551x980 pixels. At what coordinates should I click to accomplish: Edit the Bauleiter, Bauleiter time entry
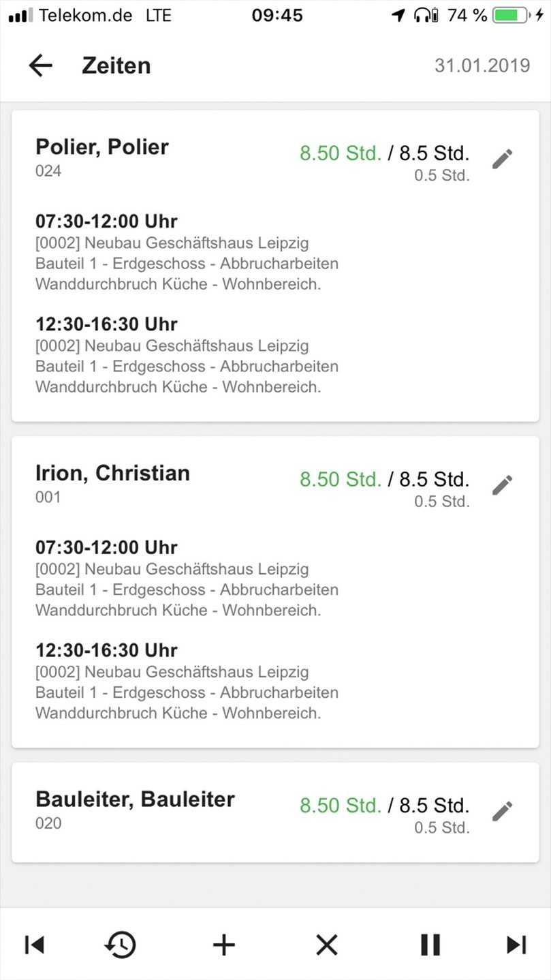[502, 811]
